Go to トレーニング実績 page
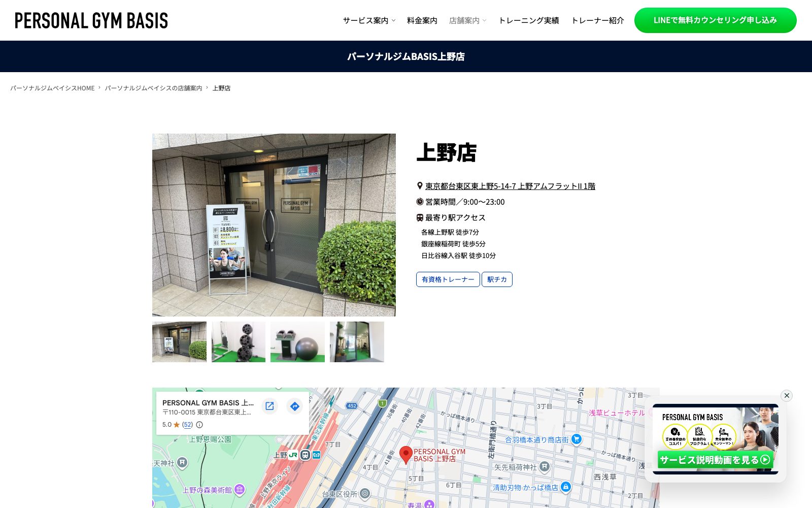This screenshot has width=812, height=508. click(x=529, y=20)
